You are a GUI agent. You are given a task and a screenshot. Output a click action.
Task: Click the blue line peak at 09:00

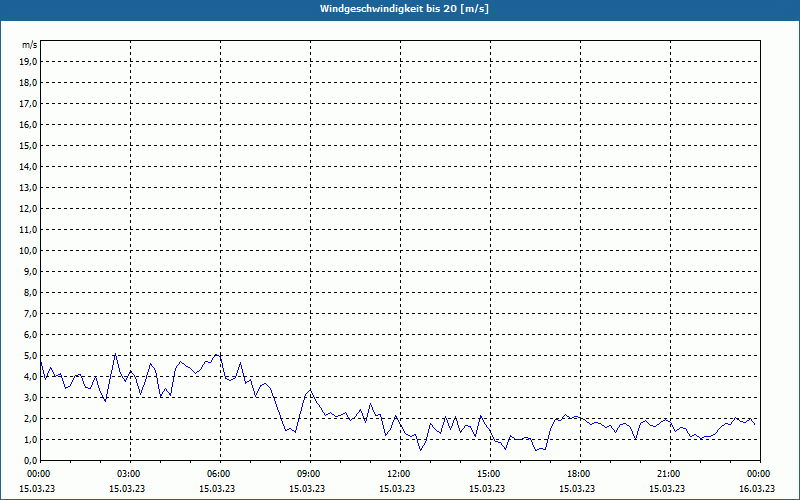pos(310,390)
